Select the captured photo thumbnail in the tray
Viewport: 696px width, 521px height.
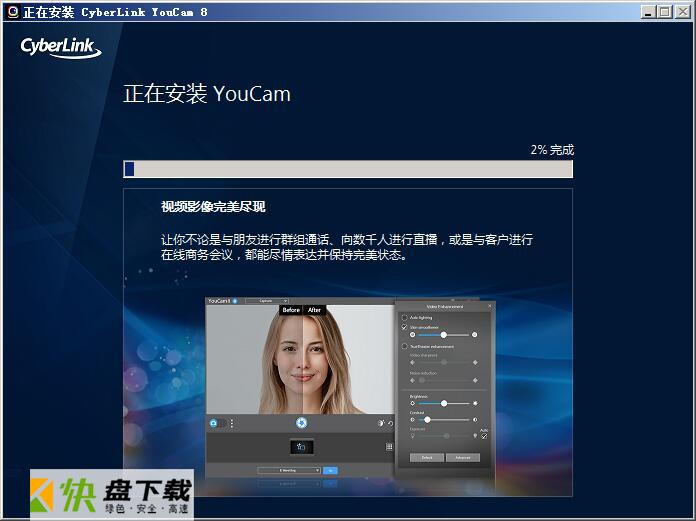(301, 447)
